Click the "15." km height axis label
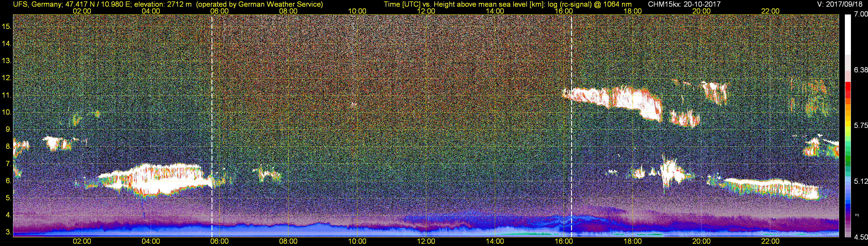 pos(7,26)
